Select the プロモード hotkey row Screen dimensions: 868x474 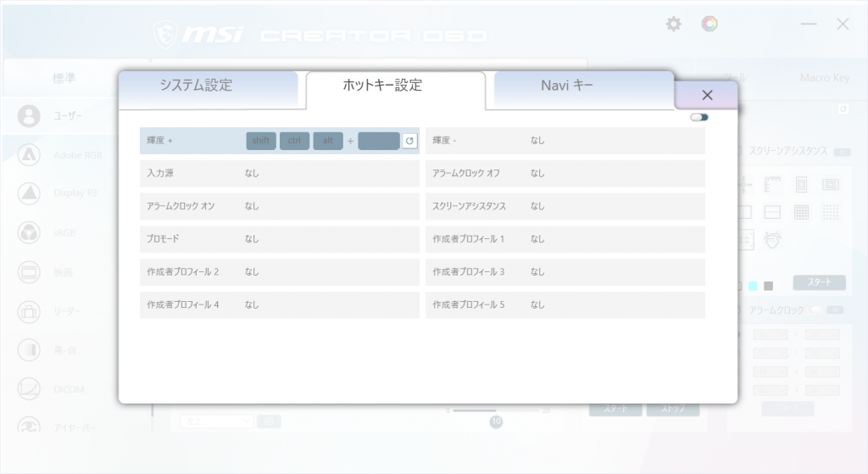pyautogui.click(x=280, y=239)
